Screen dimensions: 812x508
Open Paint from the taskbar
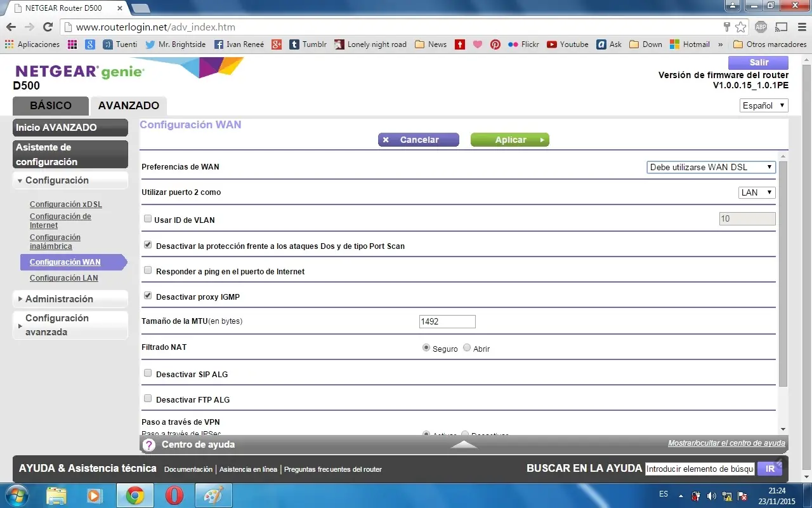(213, 495)
